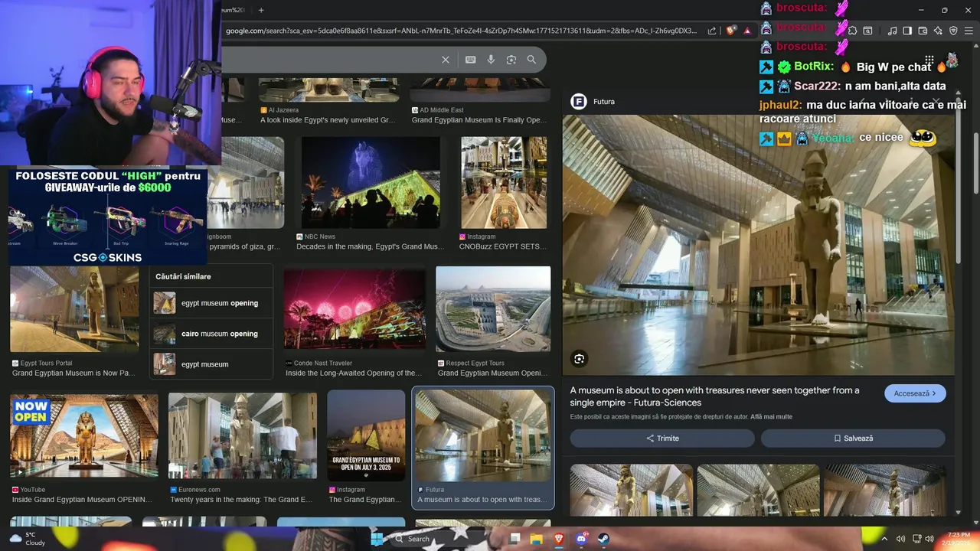Image resolution: width=980 pixels, height=551 pixels.
Task: Click Al Jazeera 'A look inside' caption
Action: 328,120
